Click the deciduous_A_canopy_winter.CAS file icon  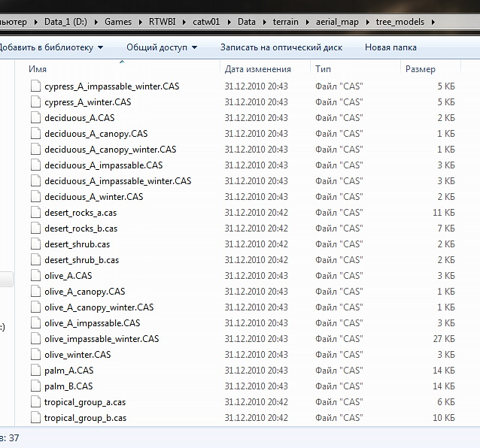click(x=35, y=150)
